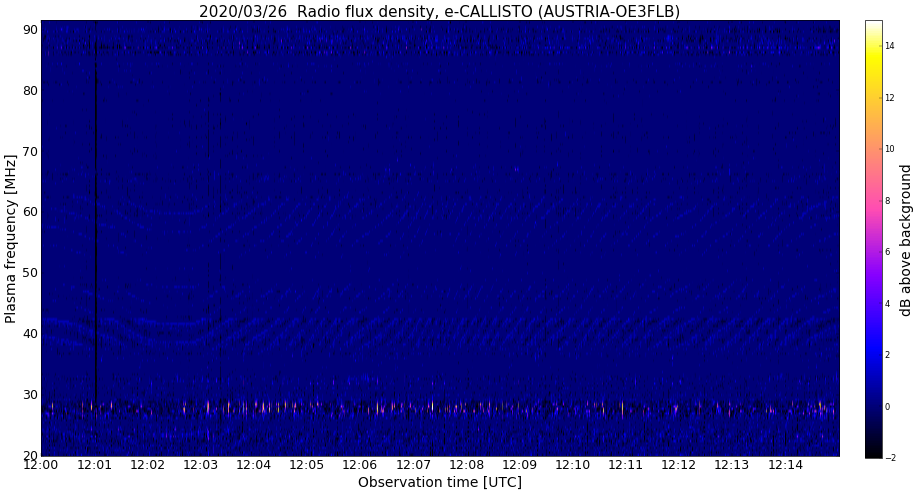This screenshot has width=919, height=494.
Task: Click the 12:09 time tick label
Action: coord(520,465)
